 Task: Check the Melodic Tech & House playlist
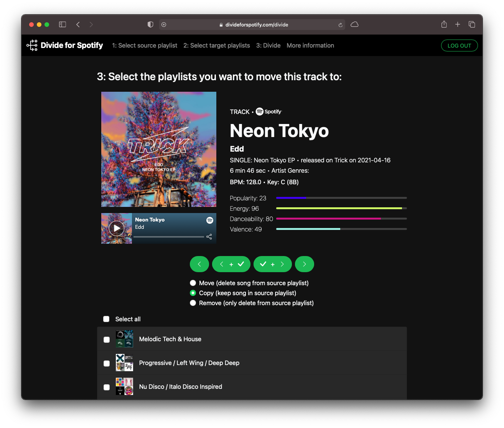pyautogui.click(x=107, y=340)
